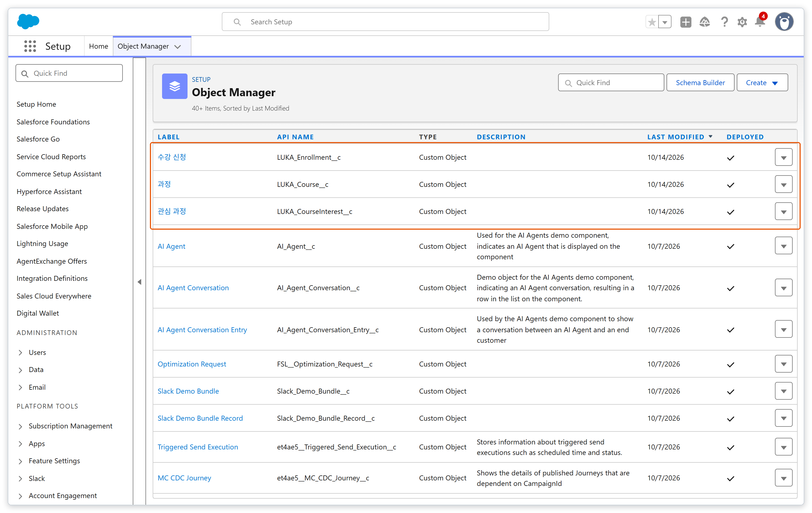Click the Object Manager Quick Find field
812x513 pixels.
[611, 83]
